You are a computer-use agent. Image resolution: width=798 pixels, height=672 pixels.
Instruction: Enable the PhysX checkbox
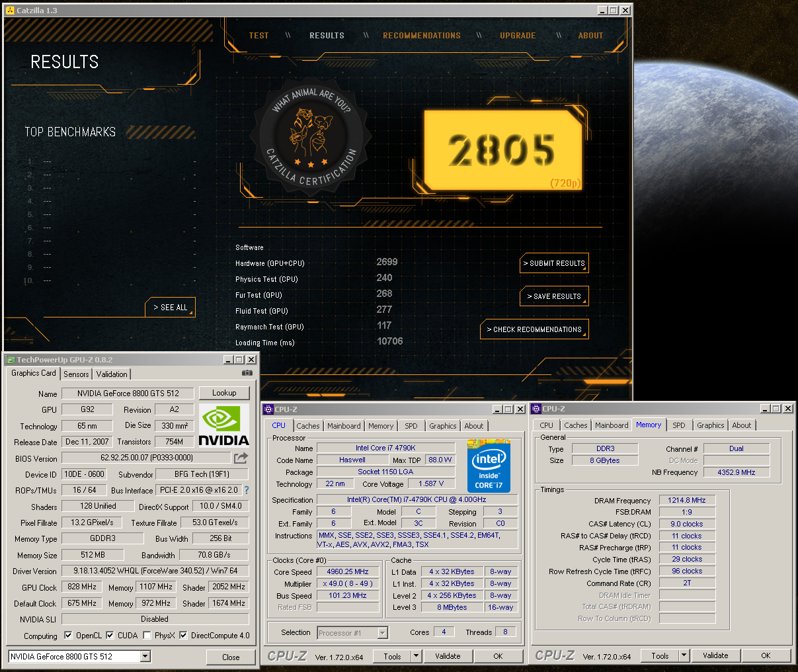point(147,636)
